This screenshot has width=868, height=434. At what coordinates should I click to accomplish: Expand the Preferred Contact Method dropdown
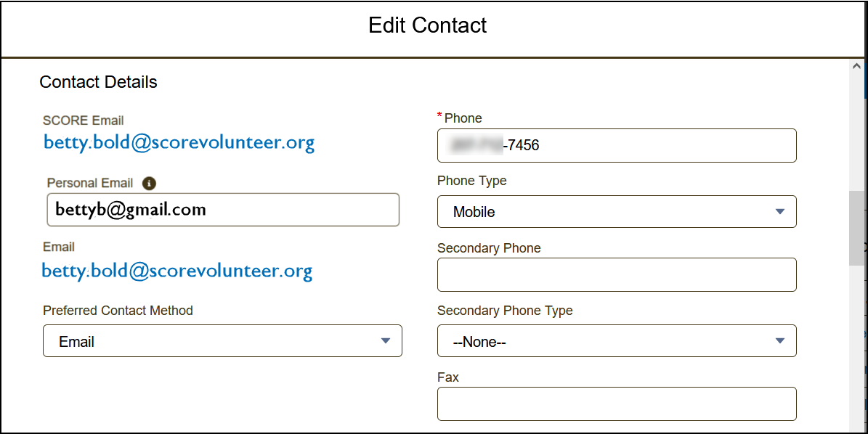222,341
